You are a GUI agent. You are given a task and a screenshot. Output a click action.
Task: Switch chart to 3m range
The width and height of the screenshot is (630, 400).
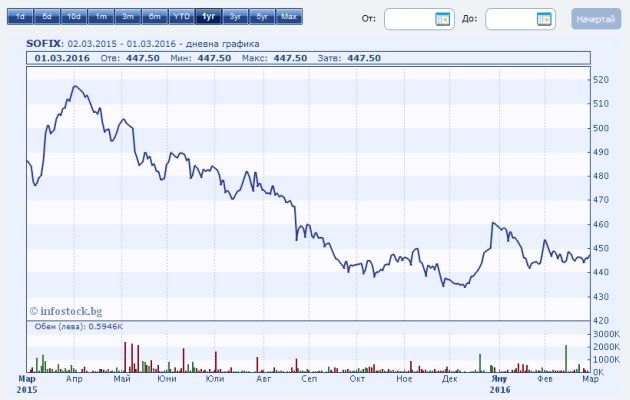[x=127, y=18]
